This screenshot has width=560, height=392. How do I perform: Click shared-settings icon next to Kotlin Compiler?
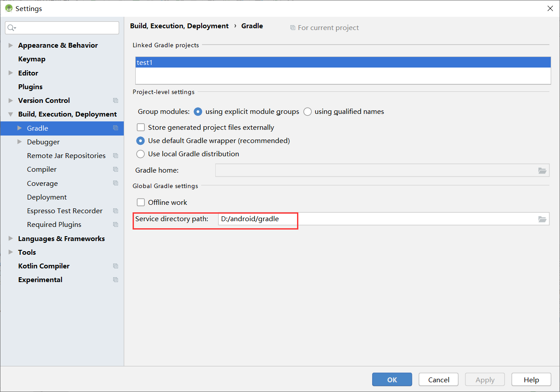point(115,266)
